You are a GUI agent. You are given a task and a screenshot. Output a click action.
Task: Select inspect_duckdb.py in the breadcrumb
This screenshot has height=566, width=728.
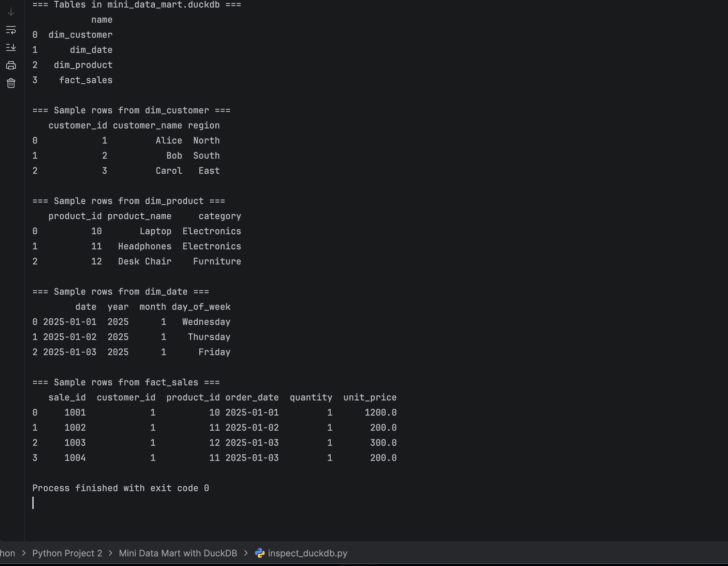[x=308, y=553]
